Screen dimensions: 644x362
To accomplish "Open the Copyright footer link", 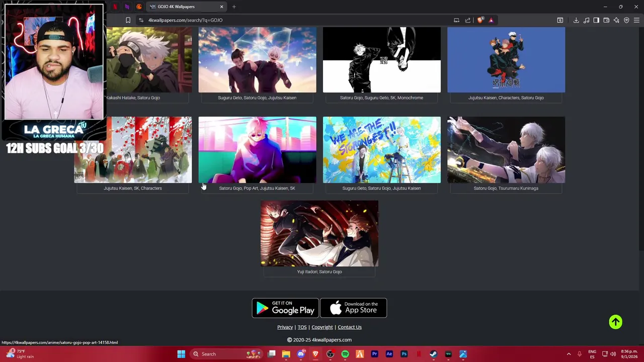I will click(x=322, y=327).
